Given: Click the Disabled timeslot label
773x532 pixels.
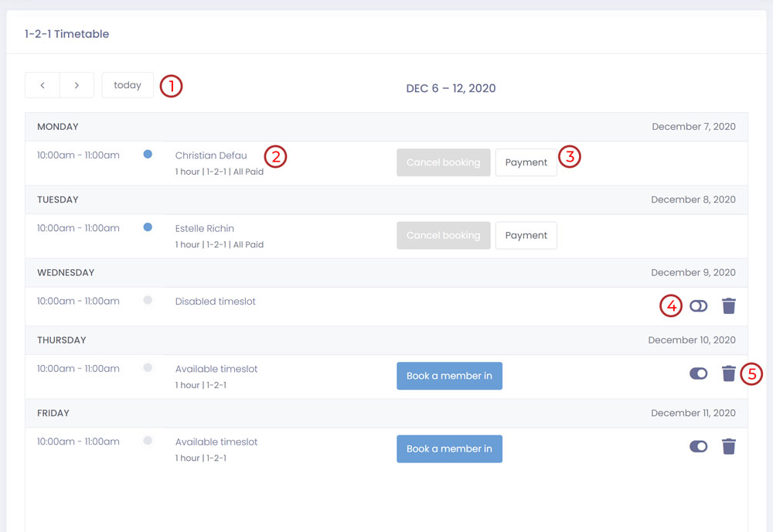Looking at the screenshot, I should [216, 302].
